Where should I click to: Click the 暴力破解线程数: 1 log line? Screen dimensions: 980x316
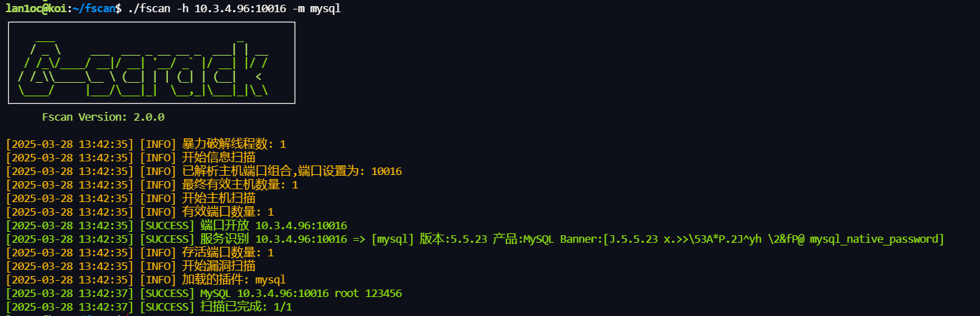[x=234, y=144]
